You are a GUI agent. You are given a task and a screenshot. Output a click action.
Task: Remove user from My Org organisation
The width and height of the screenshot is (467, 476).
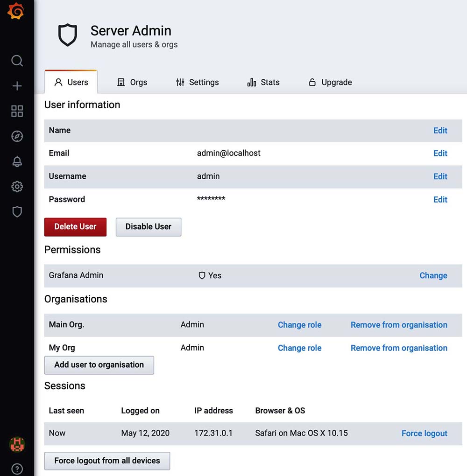(x=399, y=348)
